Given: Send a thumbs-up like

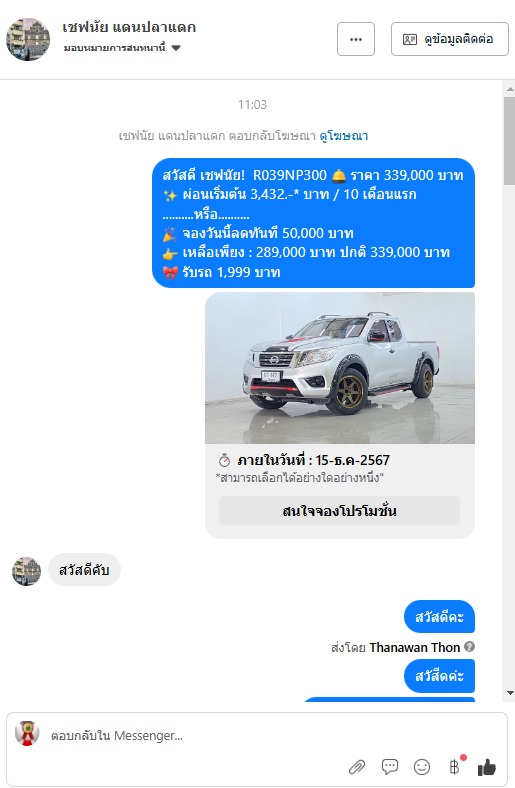Looking at the screenshot, I should [486, 767].
